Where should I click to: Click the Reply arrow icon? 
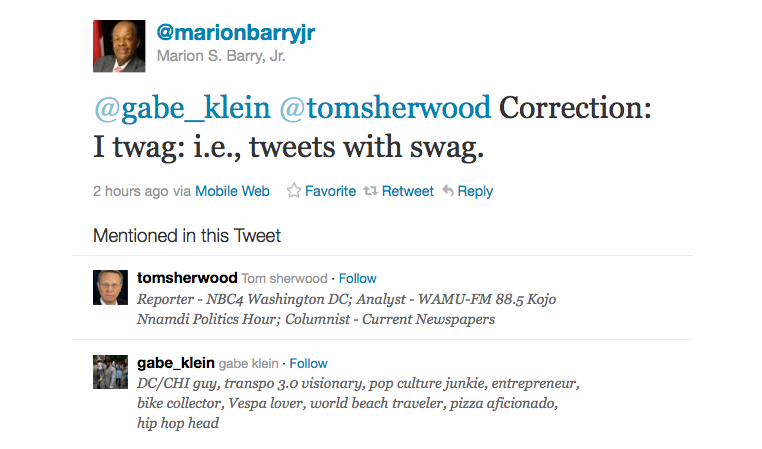pos(448,191)
